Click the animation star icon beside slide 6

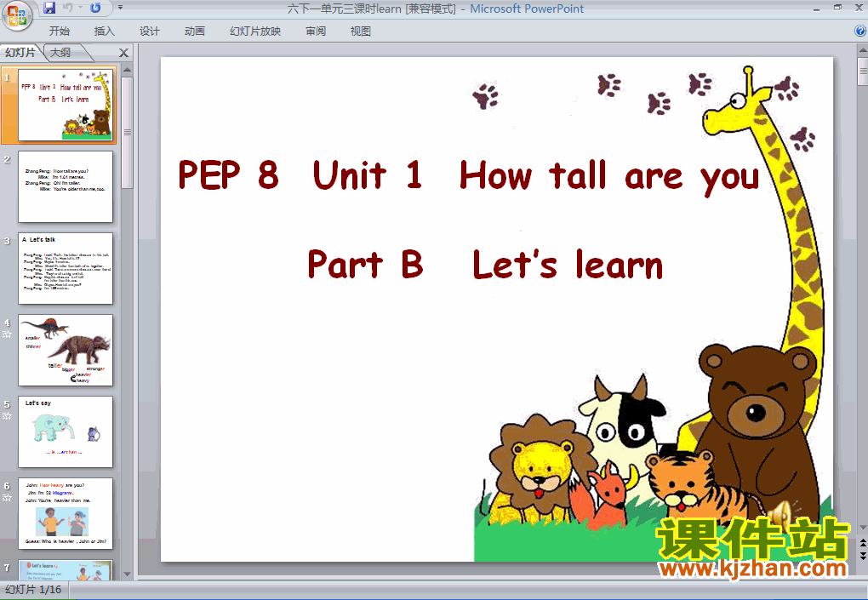[x=7, y=498]
